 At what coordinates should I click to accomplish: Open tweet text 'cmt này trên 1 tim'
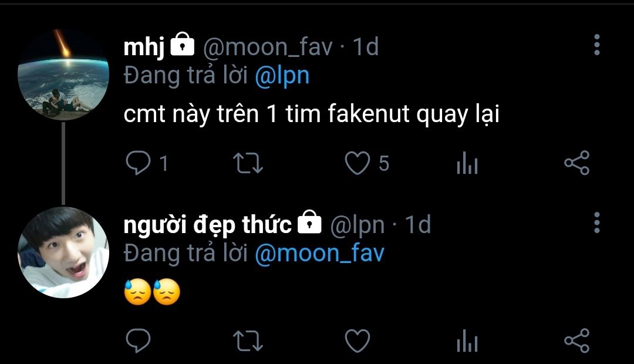(x=311, y=114)
